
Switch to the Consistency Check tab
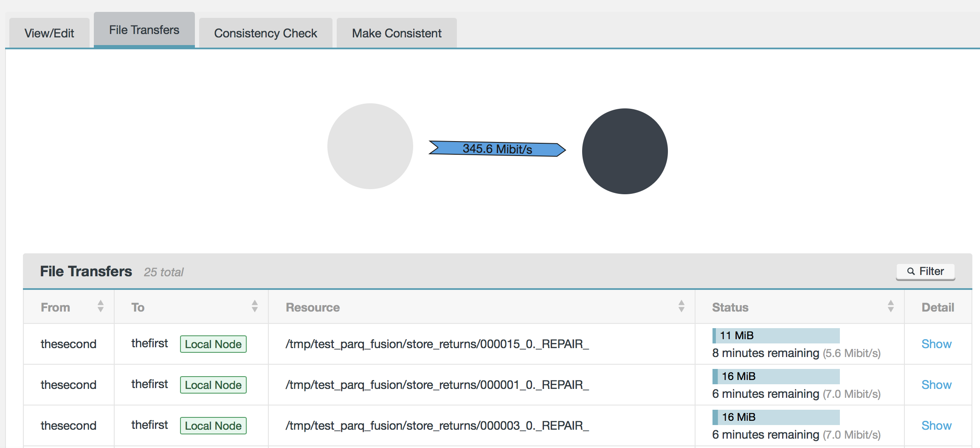coord(265,33)
